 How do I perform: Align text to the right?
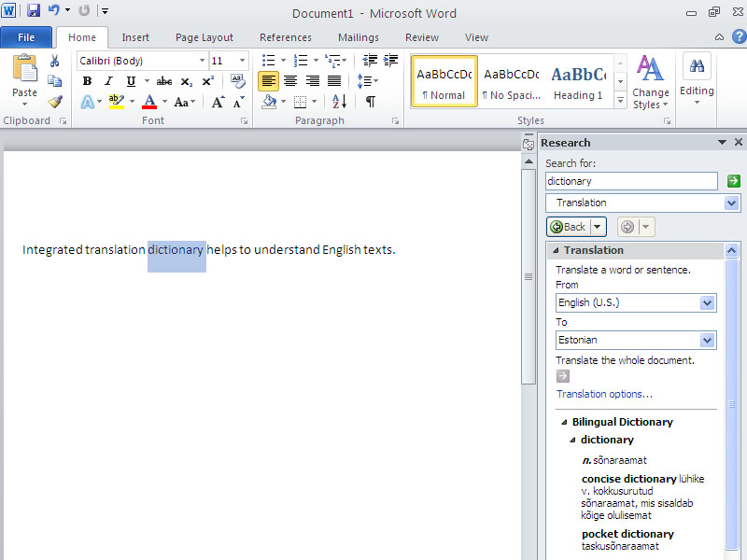coord(313,81)
